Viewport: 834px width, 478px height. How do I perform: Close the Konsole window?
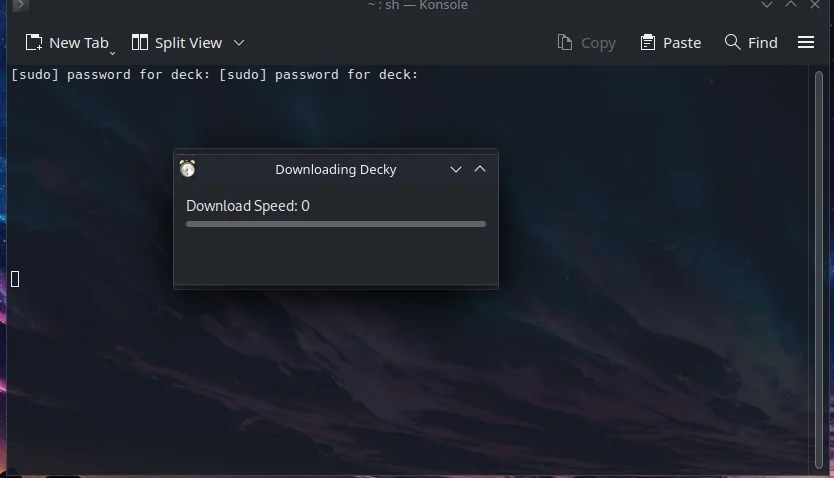point(815,5)
